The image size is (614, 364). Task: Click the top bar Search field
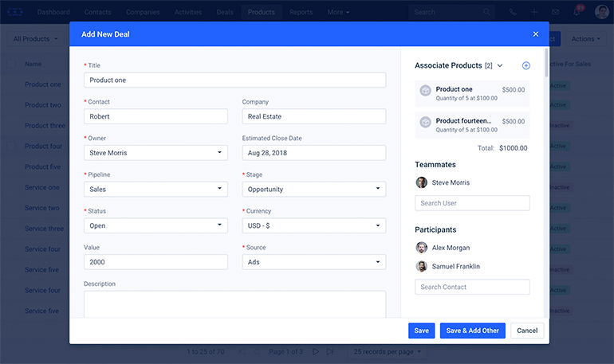pos(451,12)
